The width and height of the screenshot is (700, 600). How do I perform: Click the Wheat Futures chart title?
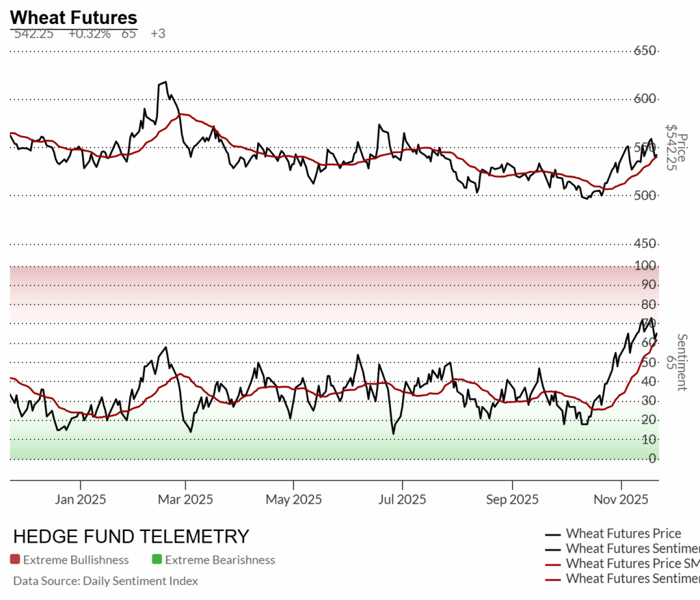[73, 18]
